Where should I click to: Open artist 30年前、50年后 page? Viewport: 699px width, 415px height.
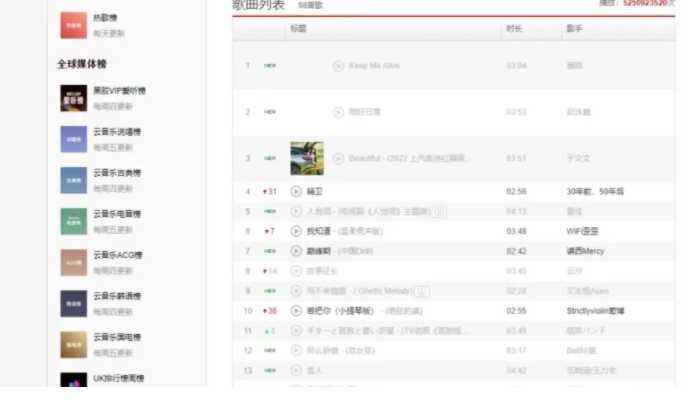(x=594, y=191)
